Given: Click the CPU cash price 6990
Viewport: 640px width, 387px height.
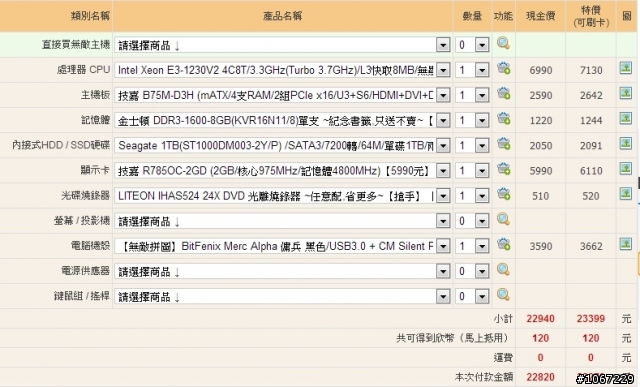Looking at the screenshot, I should [x=541, y=70].
